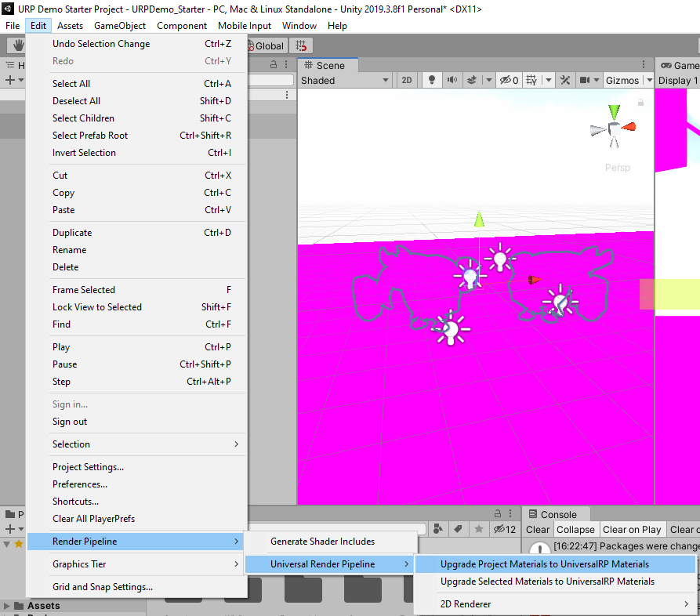Open the Gizmos dropdown
The width and height of the screenshot is (700, 616).
tap(622, 80)
